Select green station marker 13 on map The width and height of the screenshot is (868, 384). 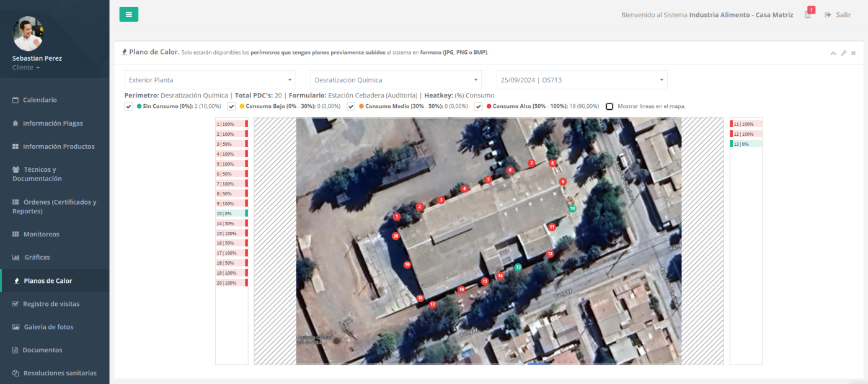(x=518, y=267)
